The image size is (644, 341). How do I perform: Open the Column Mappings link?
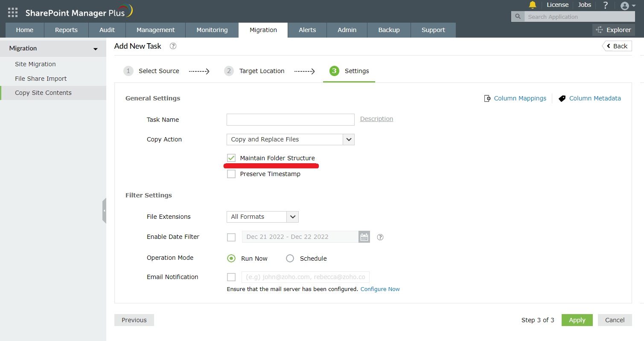point(520,98)
